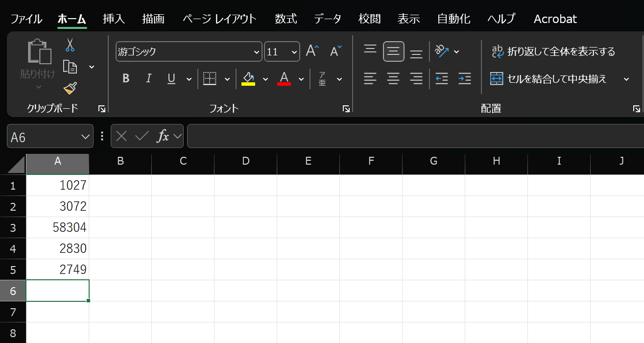Switch to the 挿入 ribbon tab

coord(114,19)
